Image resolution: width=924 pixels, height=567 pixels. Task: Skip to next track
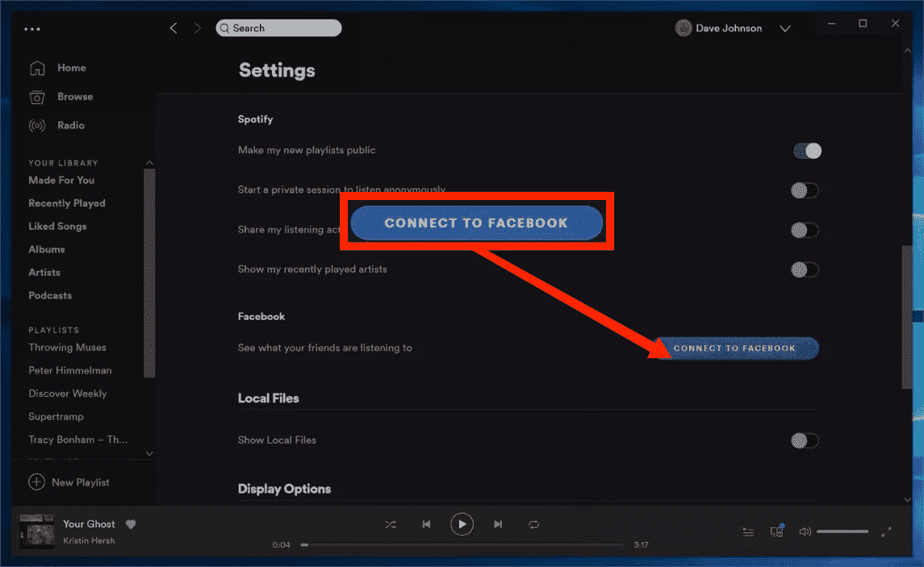click(498, 524)
